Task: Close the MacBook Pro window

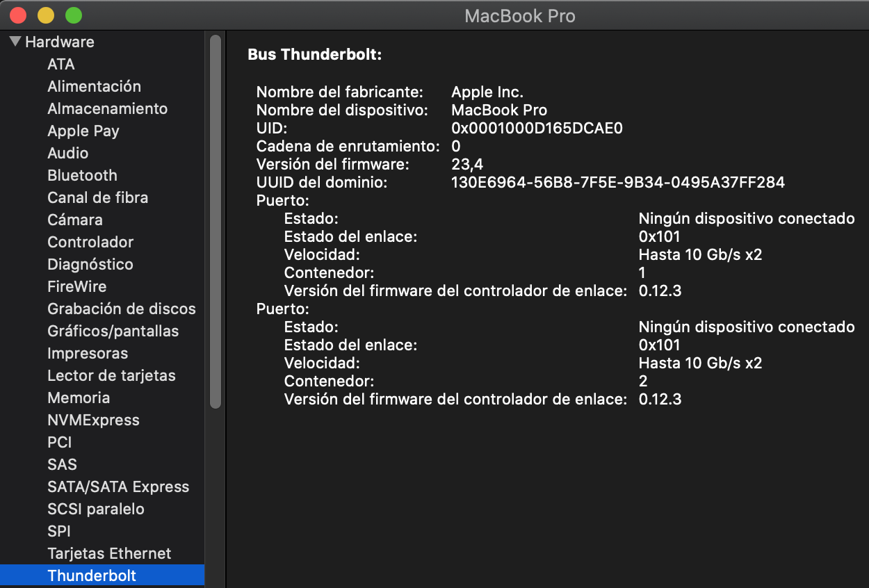Action: 17,15
